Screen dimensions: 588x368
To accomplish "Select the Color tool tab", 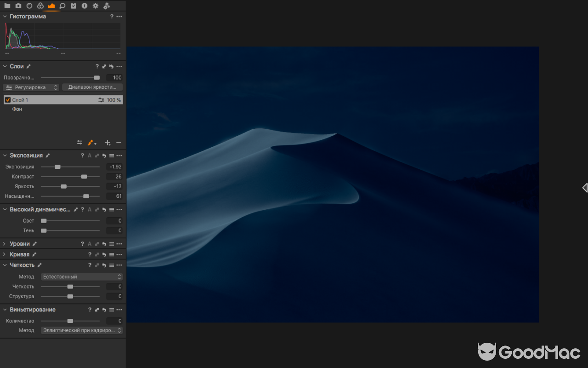I will (x=40, y=6).
